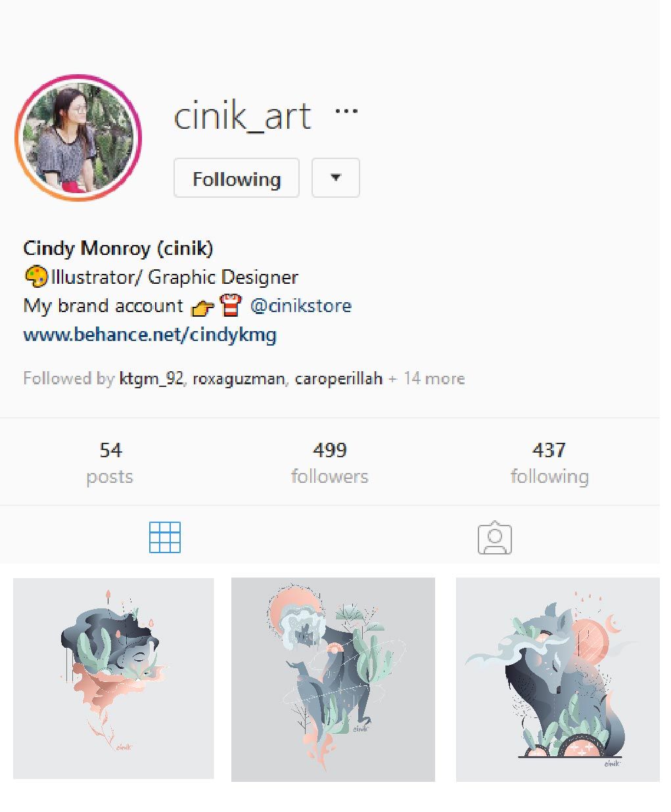Screen dimensions: 671x812
Task: View the 499 followers list
Action: [329, 463]
